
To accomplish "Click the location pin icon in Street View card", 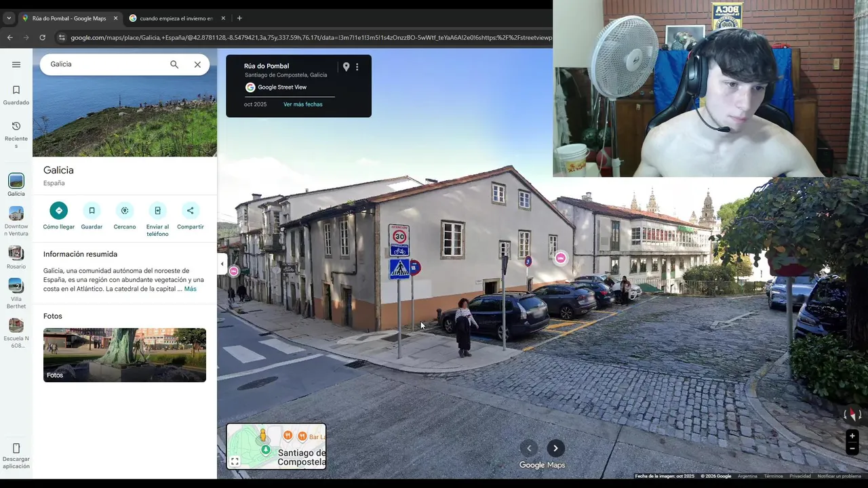I will pyautogui.click(x=346, y=67).
